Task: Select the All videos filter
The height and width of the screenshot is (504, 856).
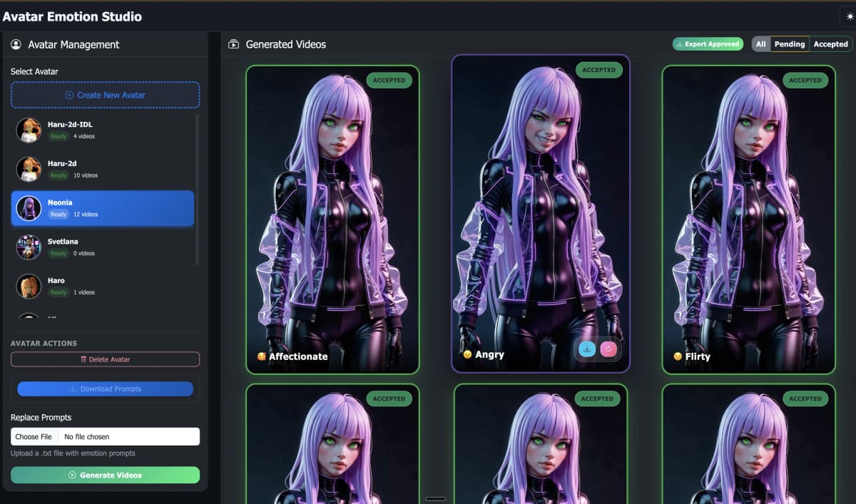Action: click(761, 43)
